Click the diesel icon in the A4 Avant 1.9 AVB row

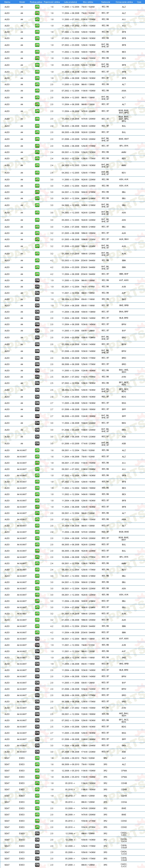tap(37, 645)
